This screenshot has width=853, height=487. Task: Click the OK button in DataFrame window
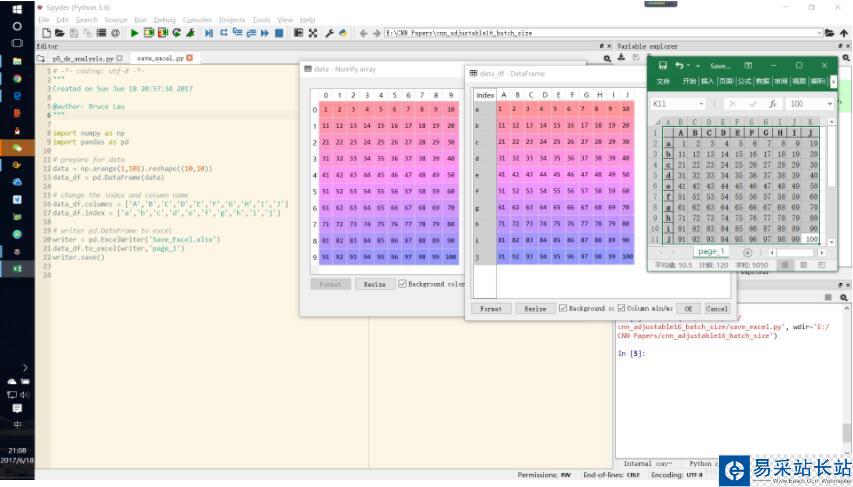click(x=688, y=309)
